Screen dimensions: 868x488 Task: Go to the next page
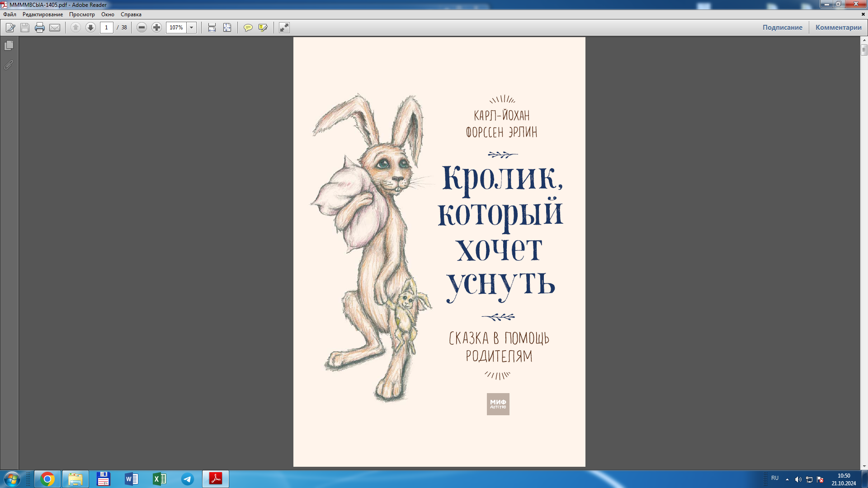pyautogui.click(x=90, y=28)
